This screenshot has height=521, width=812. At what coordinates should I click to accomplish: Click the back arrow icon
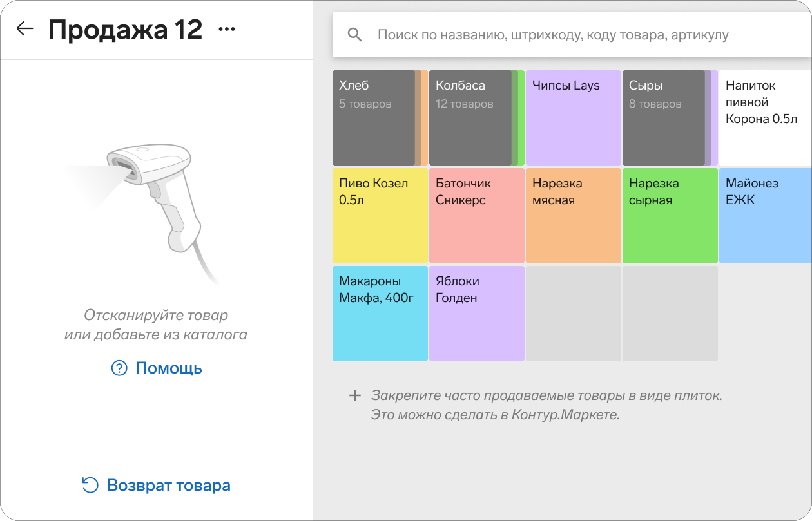point(24,29)
